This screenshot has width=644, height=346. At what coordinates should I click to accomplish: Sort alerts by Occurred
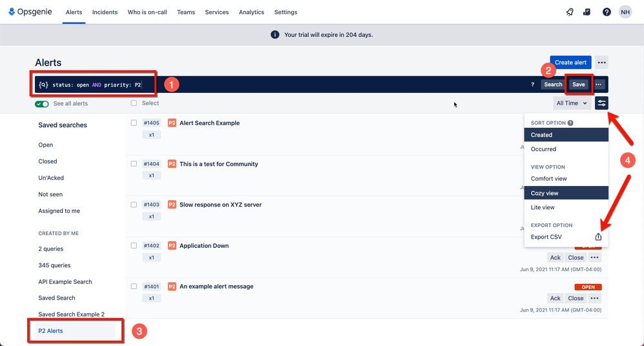click(566, 149)
